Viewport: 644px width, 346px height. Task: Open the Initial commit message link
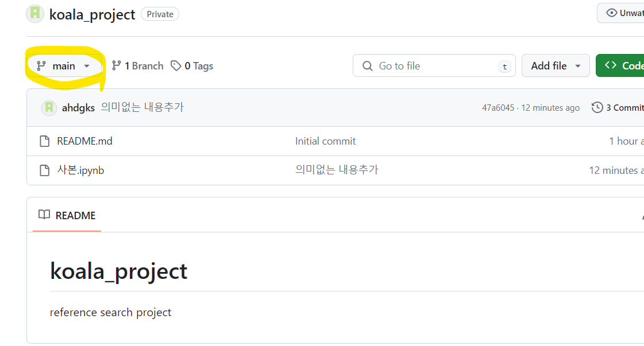coord(325,141)
